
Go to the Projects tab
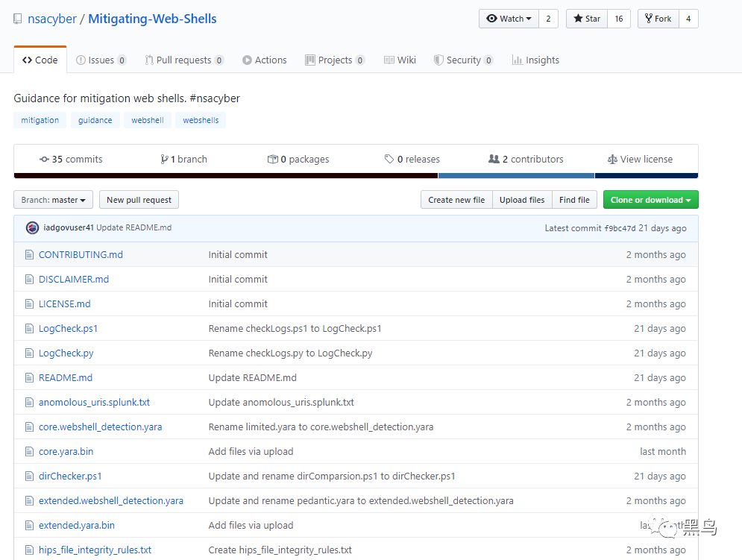(x=335, y=60)
